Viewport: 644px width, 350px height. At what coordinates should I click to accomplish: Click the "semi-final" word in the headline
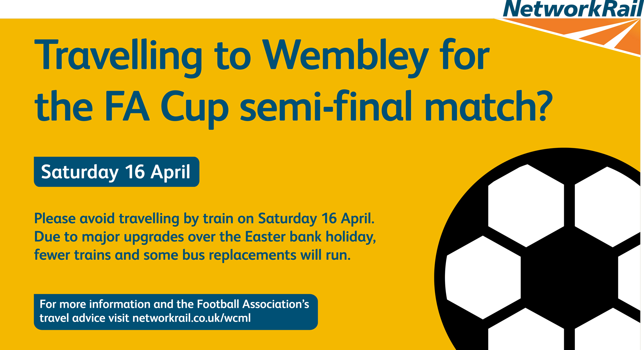[326, 106]
